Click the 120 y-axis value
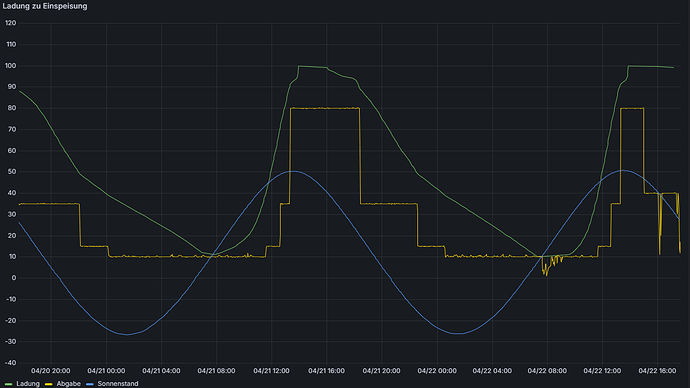690x388 pixels. tap(11, 23)
